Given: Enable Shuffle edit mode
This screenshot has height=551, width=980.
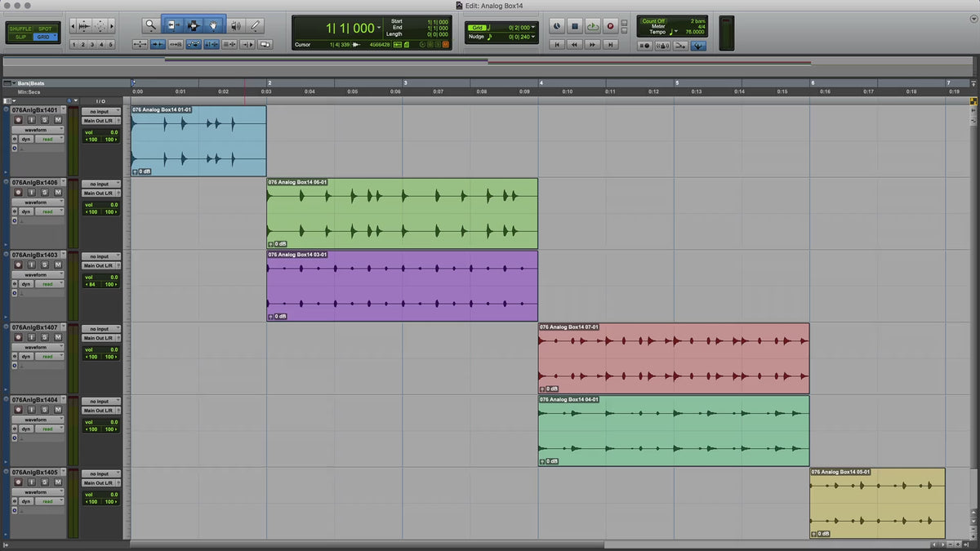Looking at the screenshot, I should (x=20, y=29).
